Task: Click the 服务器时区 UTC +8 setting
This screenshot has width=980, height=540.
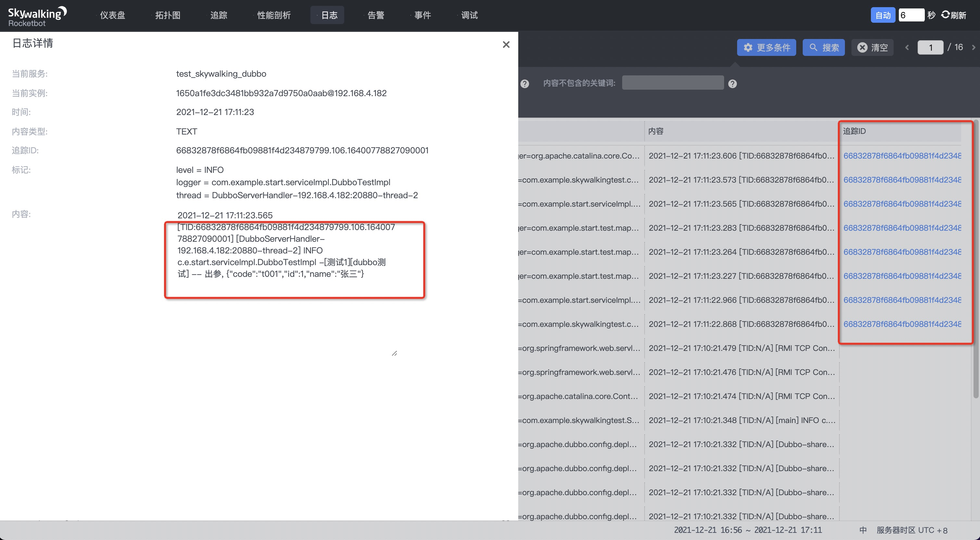Action: click(912, 530)
